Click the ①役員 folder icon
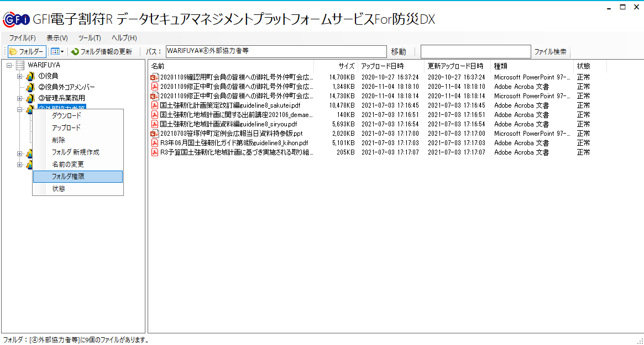The height and width of the screenshot is (345, 644). tap(31, 76)
